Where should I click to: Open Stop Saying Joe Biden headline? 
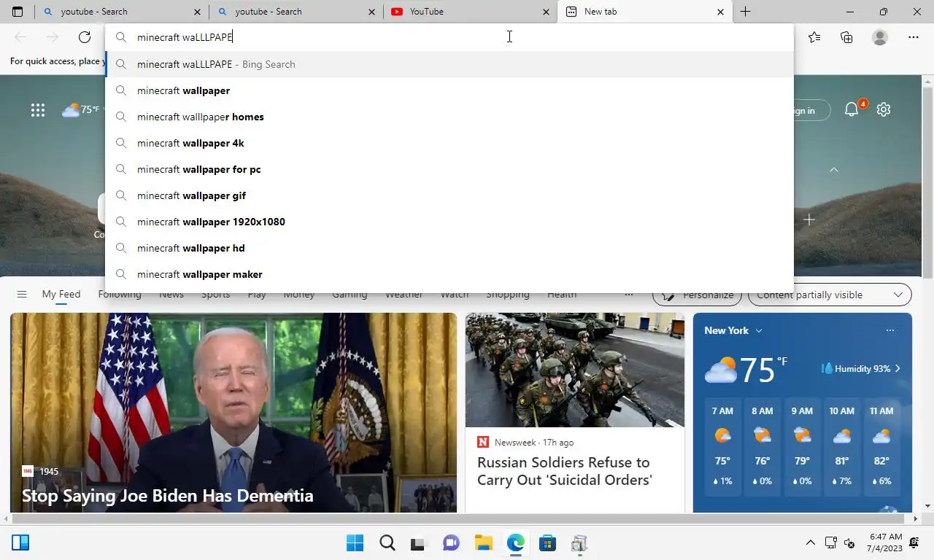click(168, 496)
